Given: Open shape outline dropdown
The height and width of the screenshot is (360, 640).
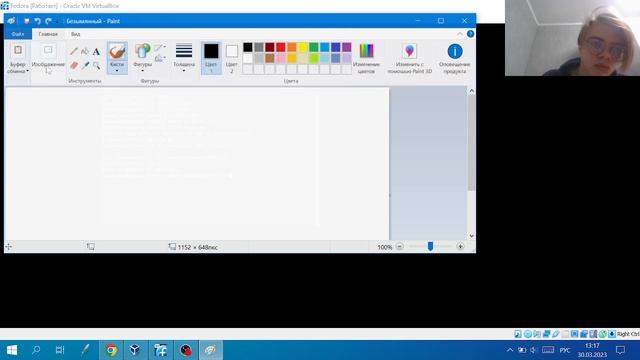Looking at the screenshot, I should click(x=160, y=48).
